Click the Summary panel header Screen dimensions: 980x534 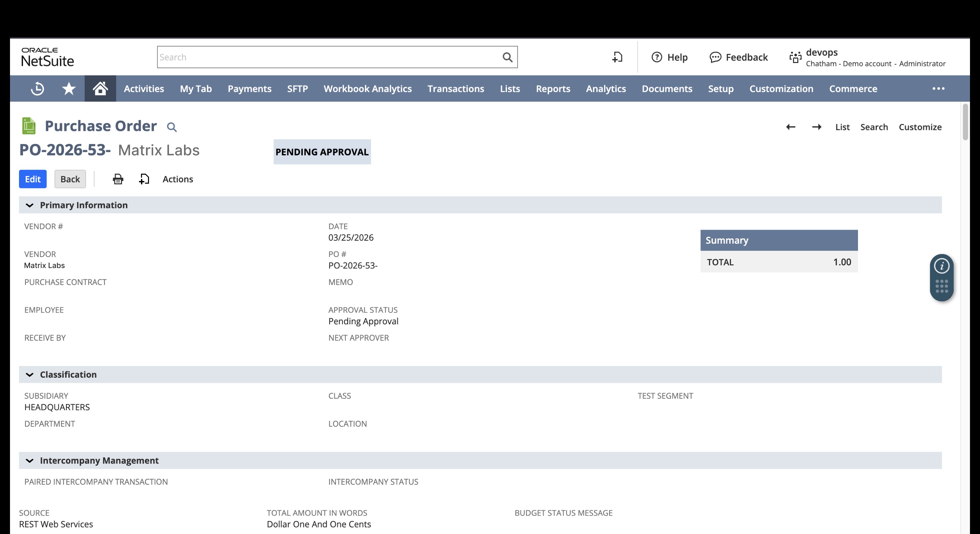pyautogui.click(x=779, y=240)
